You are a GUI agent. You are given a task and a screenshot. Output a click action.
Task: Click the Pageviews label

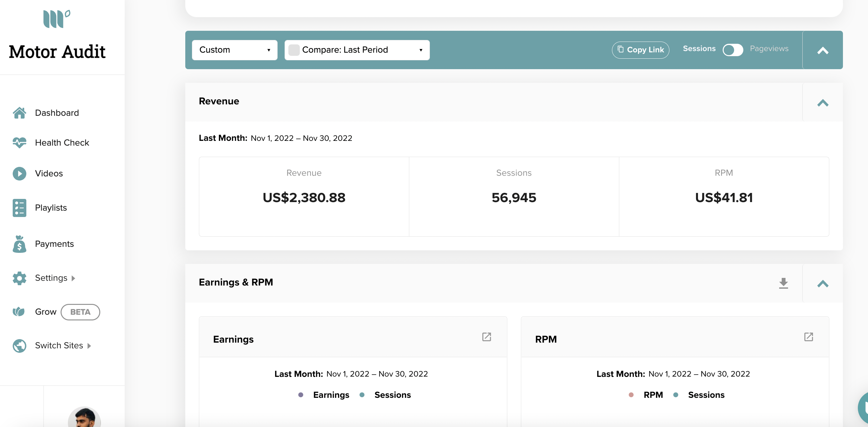[x=769, y=49]
